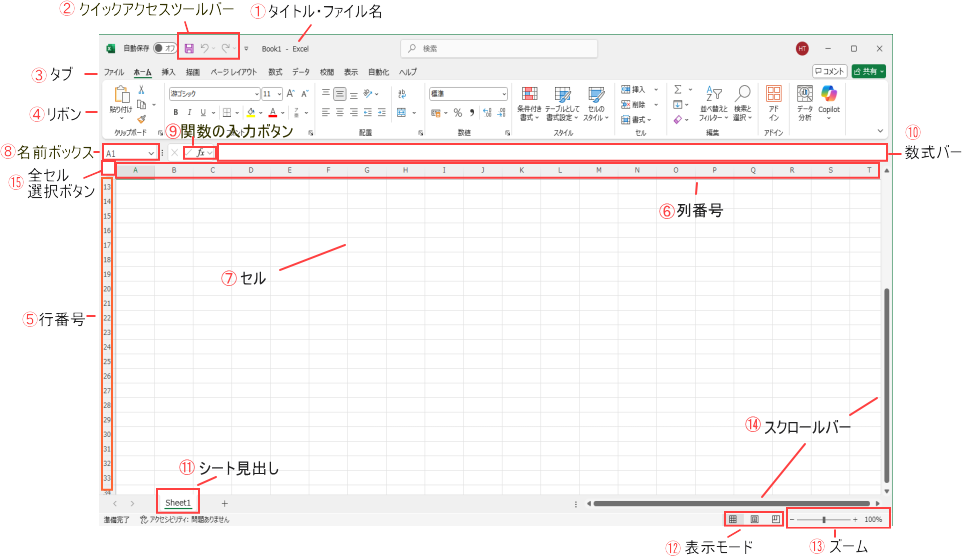Click the Wrap Text icon

point(402,94)
